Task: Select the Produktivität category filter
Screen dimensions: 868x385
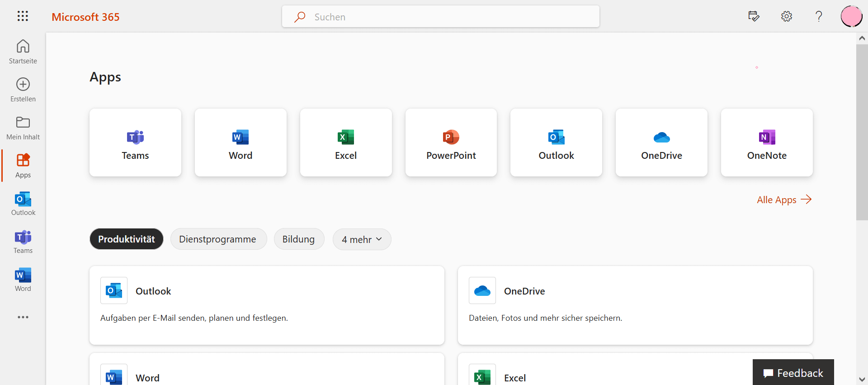Action: click(127, 239)
